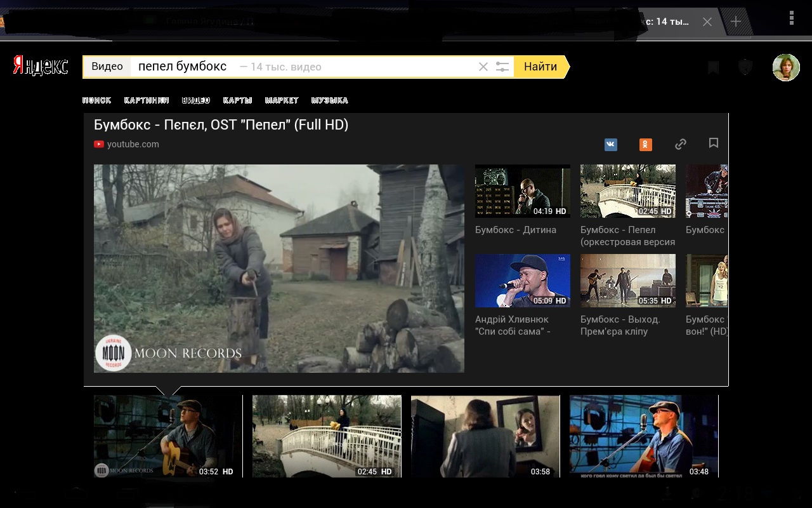
Task: Share video to VK social network
Action: point(610,144)
